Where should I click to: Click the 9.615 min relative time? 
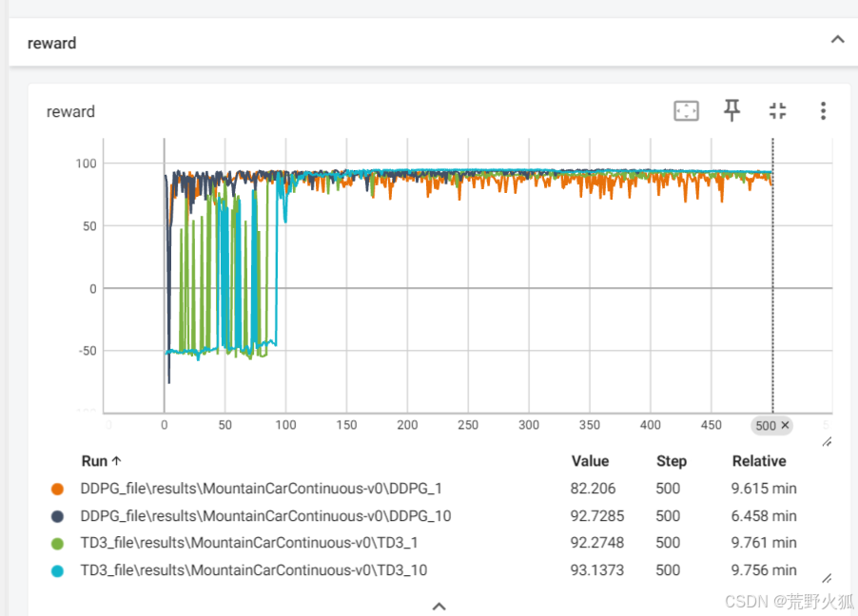pyautogui.click(x=764, y=489)
